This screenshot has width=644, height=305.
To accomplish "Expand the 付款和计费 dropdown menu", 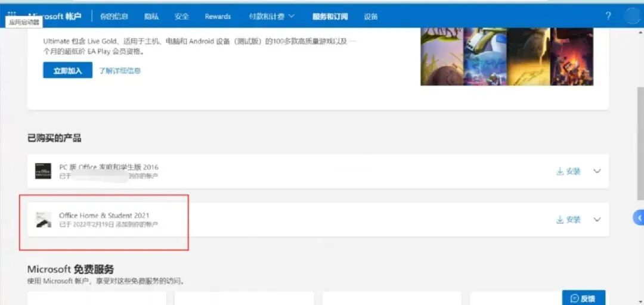I will tap(271, 17).
